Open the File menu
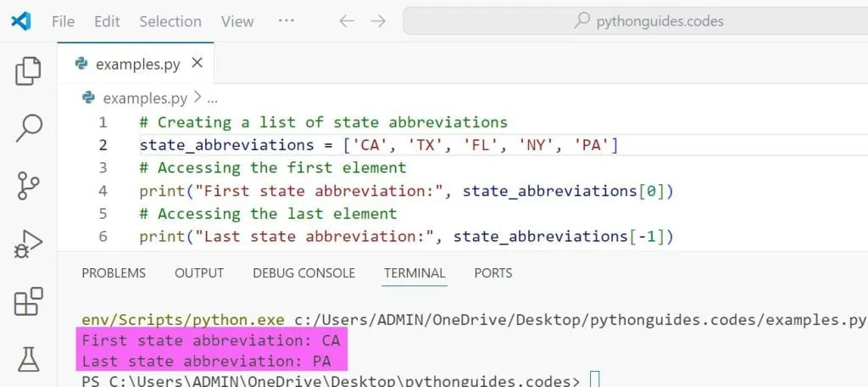The height and width of the screenshot is (387, 868). (x=63, y=21)
